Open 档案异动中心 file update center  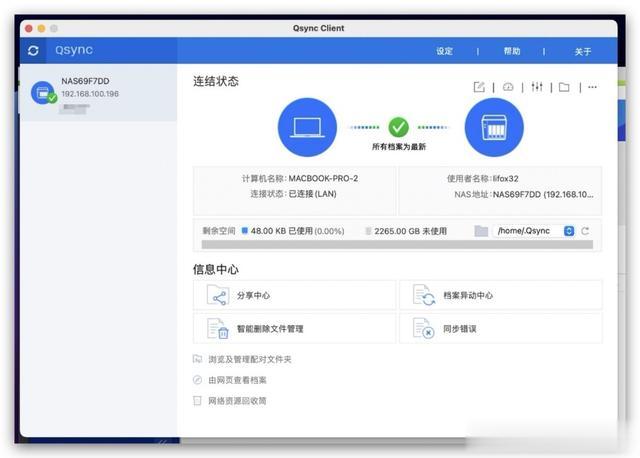point(500,295)
